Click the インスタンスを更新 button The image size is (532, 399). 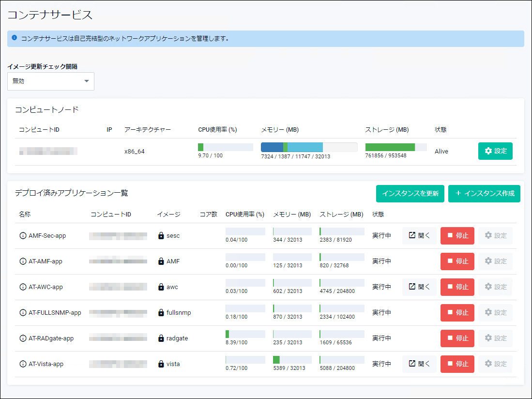[x=410, y=194]
